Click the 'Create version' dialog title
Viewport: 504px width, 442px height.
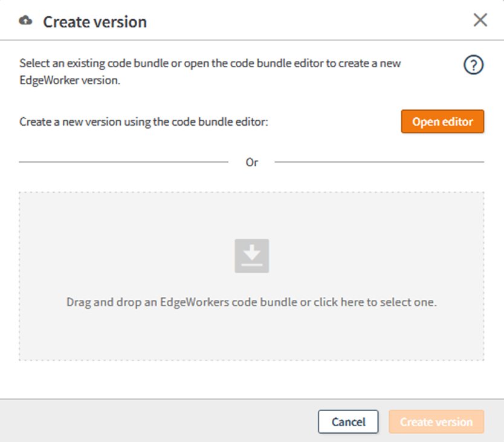pyautogui.click(x=95, y=22)
